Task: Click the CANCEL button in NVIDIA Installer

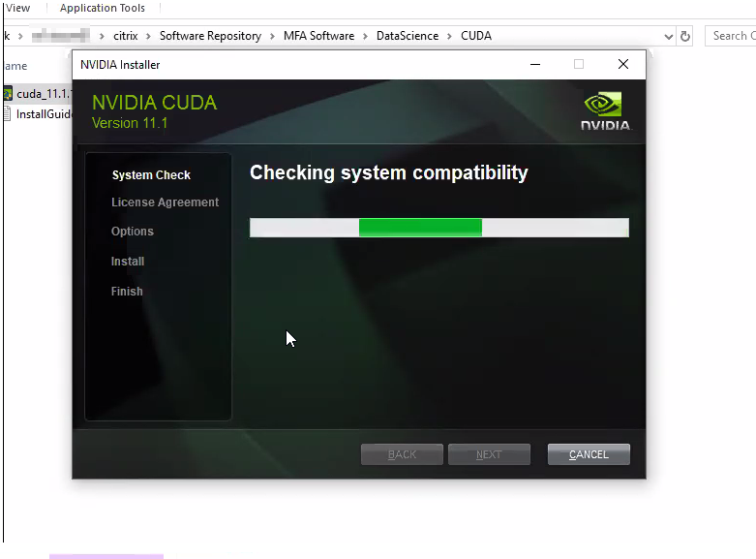Action: click(589, 454)
